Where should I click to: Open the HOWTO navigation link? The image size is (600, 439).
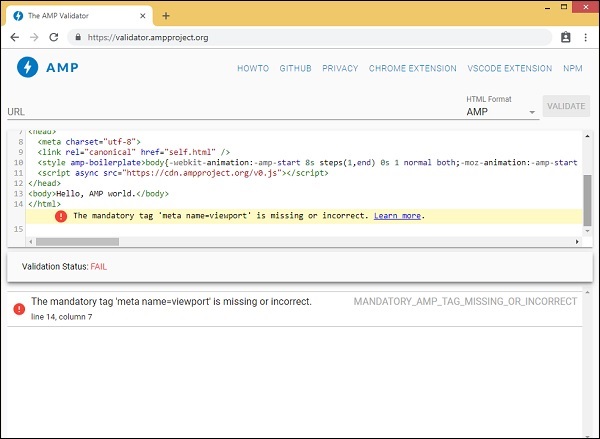click(x=254, y=69)
